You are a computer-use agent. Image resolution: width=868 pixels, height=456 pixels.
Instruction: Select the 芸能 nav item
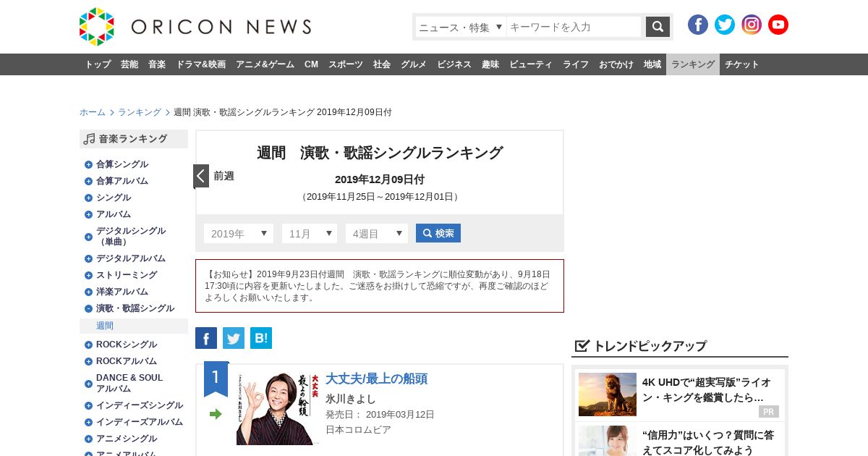[129, 64]
